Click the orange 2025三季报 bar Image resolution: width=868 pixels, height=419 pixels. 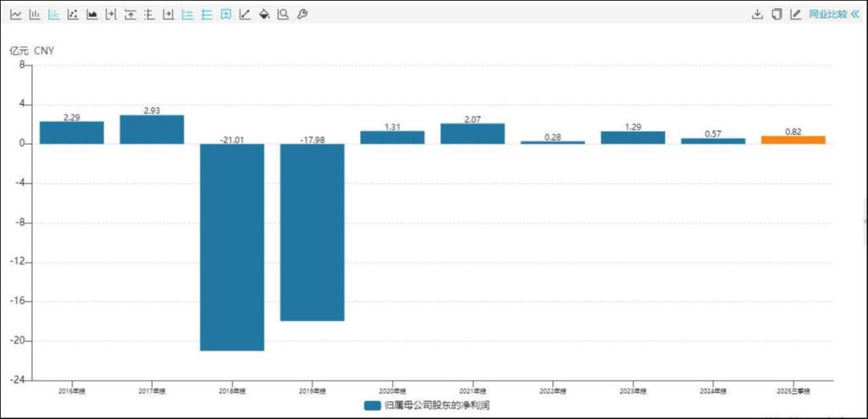[793, 140]
